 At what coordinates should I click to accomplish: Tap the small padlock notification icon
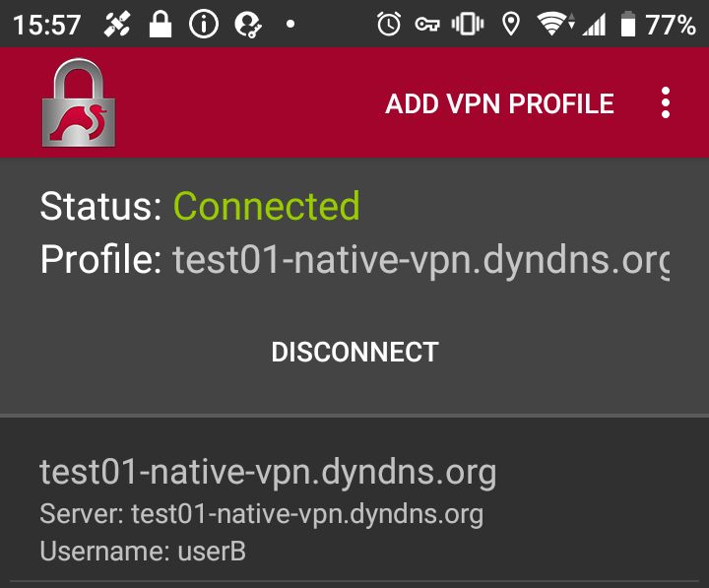coord(160,25)
